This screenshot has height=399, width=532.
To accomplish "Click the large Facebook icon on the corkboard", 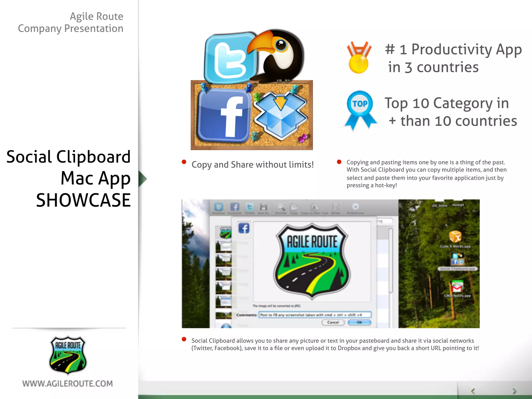I will (x=224, y=116).
